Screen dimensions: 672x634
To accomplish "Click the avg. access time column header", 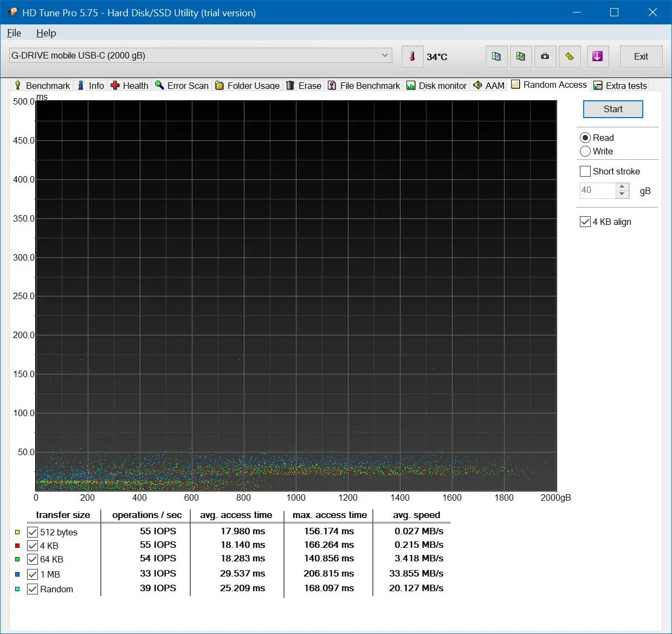I will coord(236,515).
